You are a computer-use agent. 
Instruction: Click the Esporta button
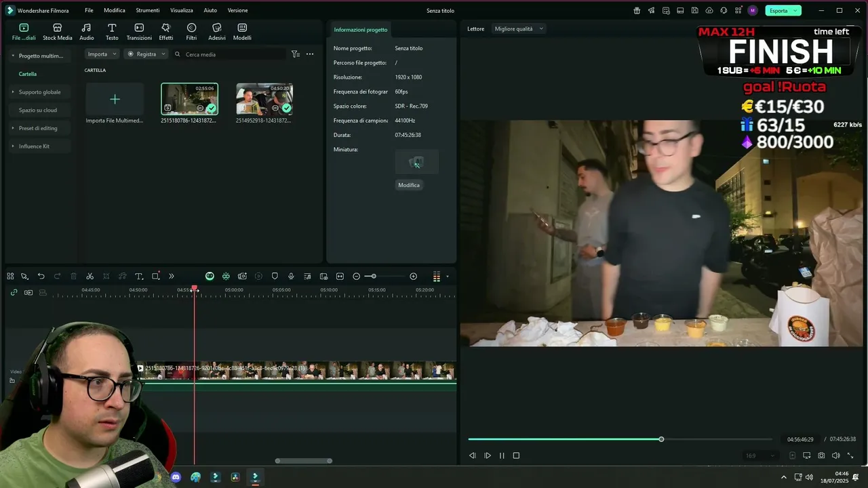point(783,10)
